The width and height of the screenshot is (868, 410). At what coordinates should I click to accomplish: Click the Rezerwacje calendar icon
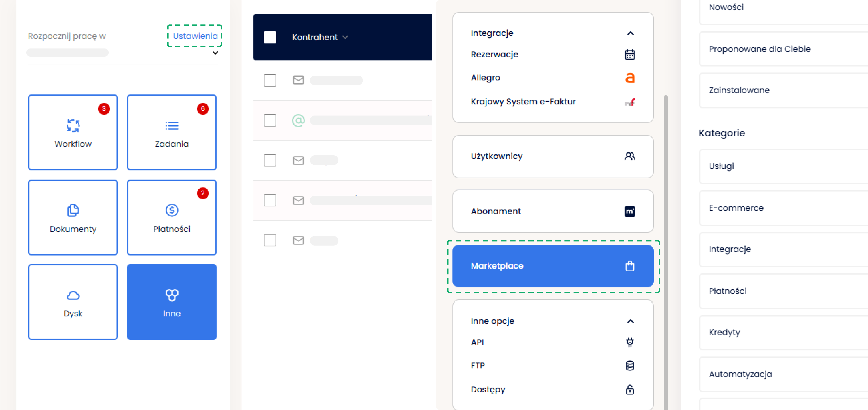[x=629, y=55]
